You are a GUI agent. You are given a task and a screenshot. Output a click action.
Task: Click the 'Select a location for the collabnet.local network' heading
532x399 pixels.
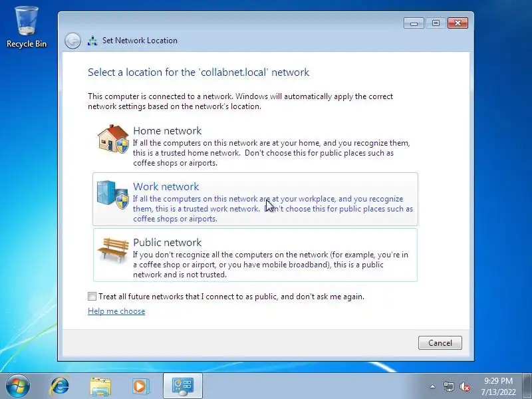[198, 72]
